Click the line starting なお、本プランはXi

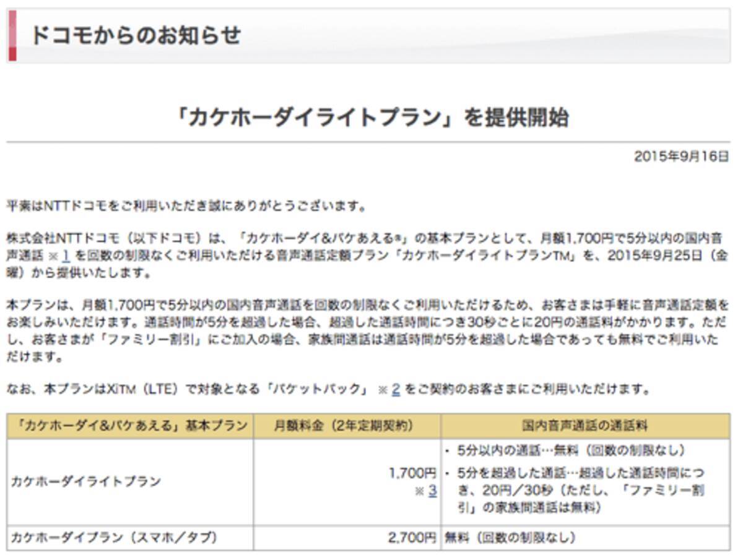point(328,389)
